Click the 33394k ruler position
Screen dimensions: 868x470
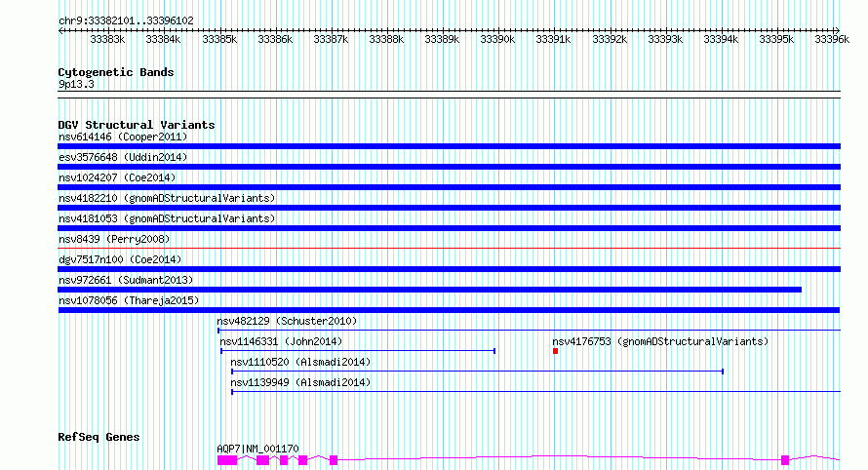721,39
